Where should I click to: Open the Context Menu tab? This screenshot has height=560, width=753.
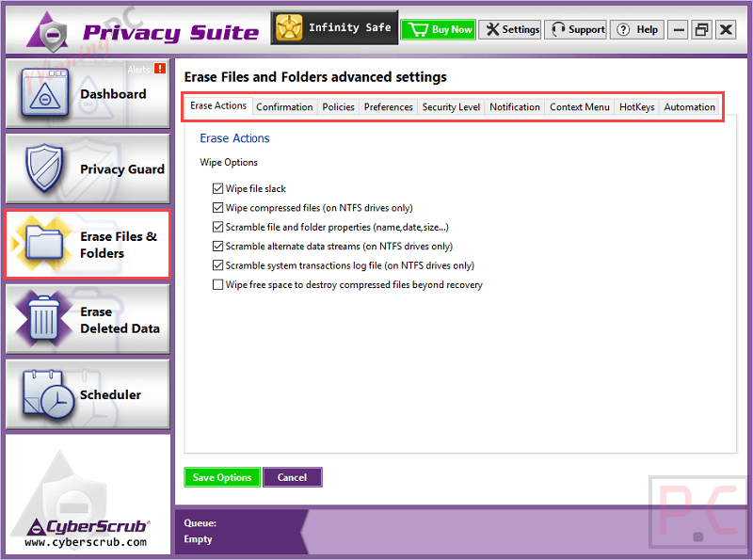click(580, 106)
